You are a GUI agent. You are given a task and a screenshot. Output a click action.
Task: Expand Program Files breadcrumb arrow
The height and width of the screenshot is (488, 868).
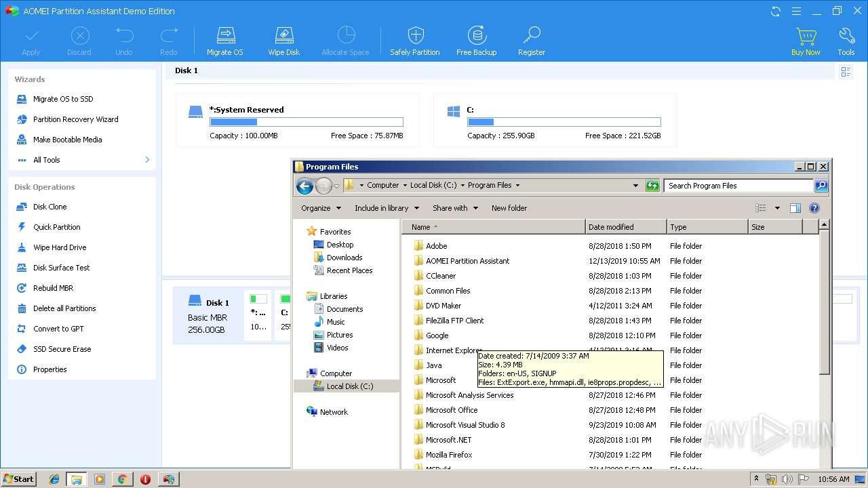click(517, 185)
